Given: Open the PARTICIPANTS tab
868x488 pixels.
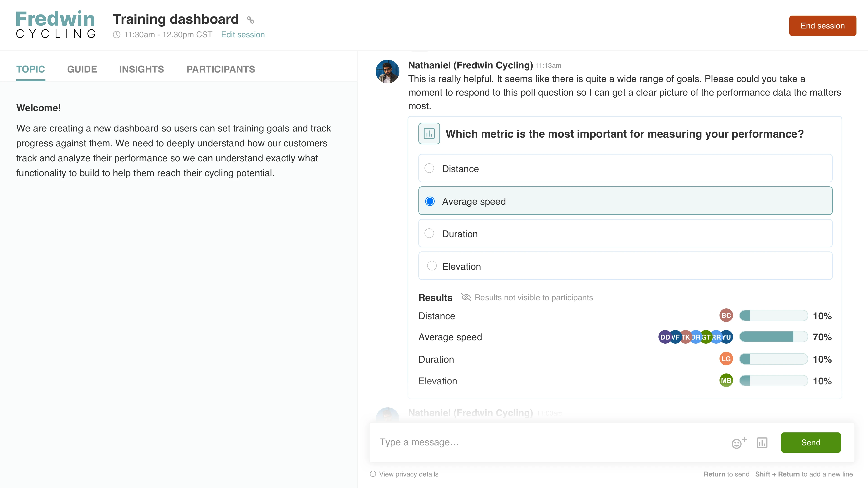Looking at the screenshot, I should [221, 69].
